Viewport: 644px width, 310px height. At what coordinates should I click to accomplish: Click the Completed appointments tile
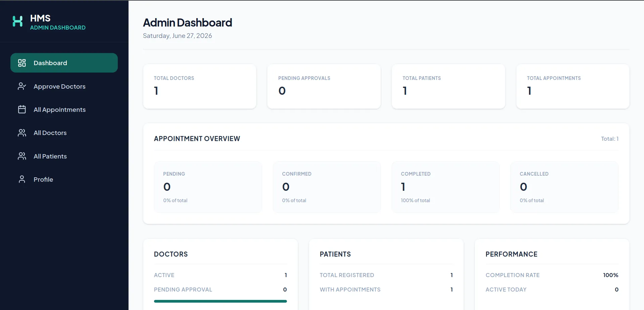coord(446,187)
